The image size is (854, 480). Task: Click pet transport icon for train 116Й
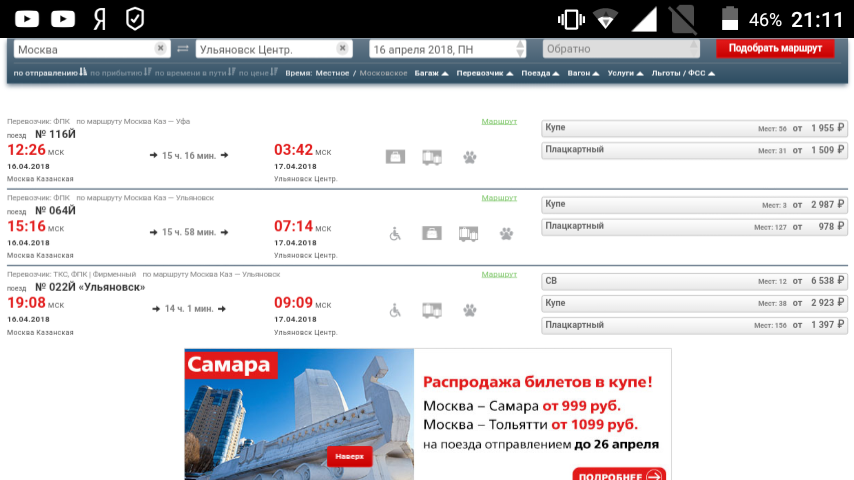469,157
